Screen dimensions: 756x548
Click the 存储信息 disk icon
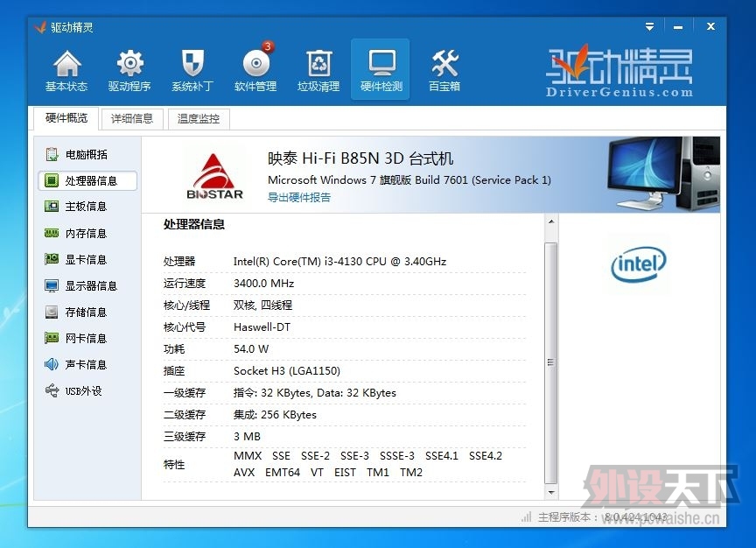click(52, 313)
